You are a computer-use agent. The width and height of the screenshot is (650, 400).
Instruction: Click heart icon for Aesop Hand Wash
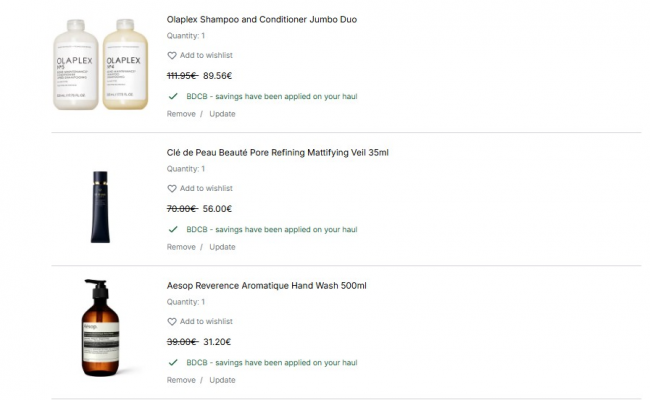tap(172, 322)
